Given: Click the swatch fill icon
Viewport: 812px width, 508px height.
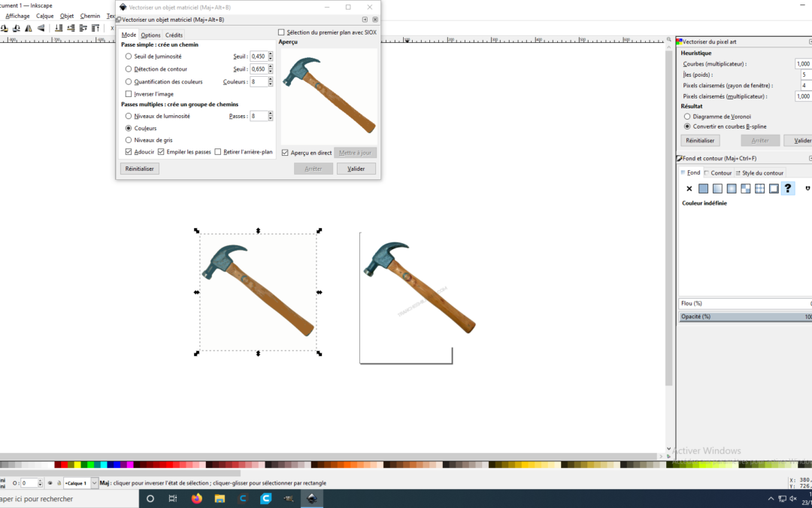Looking at the screenshot, I should [774, 189].
